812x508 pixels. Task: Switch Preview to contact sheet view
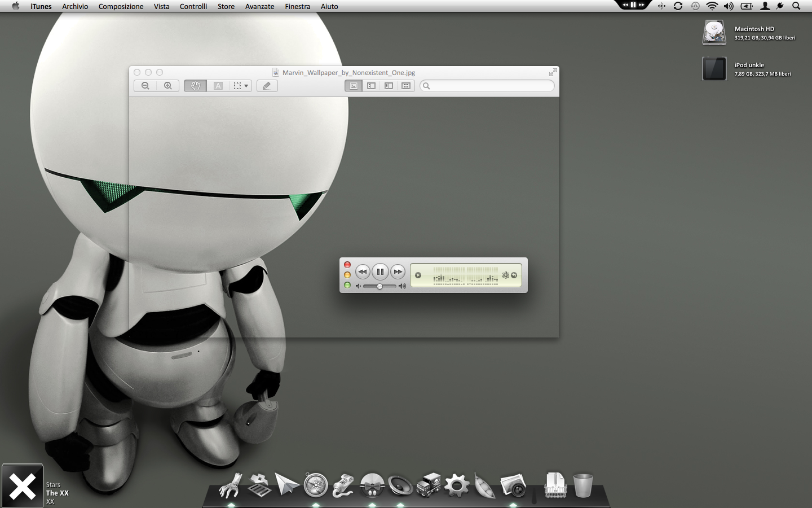[x=406, y=86]
